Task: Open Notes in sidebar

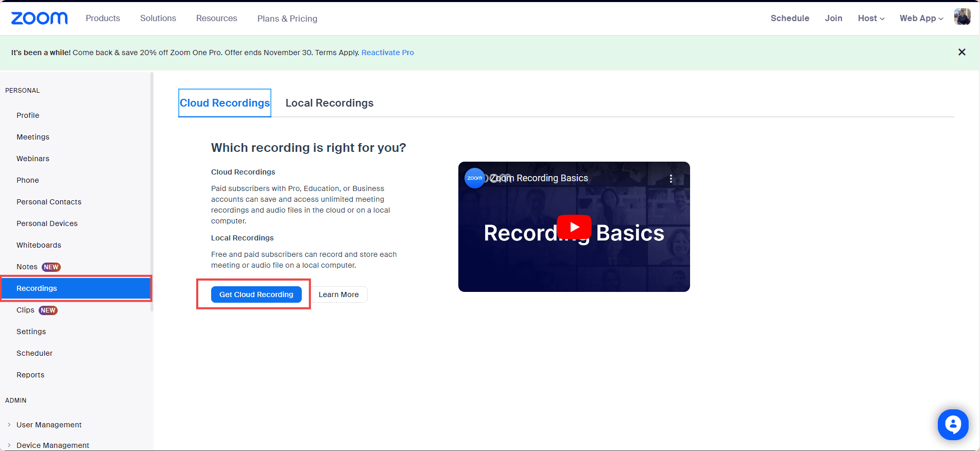Action: click(x=27, y=267)
